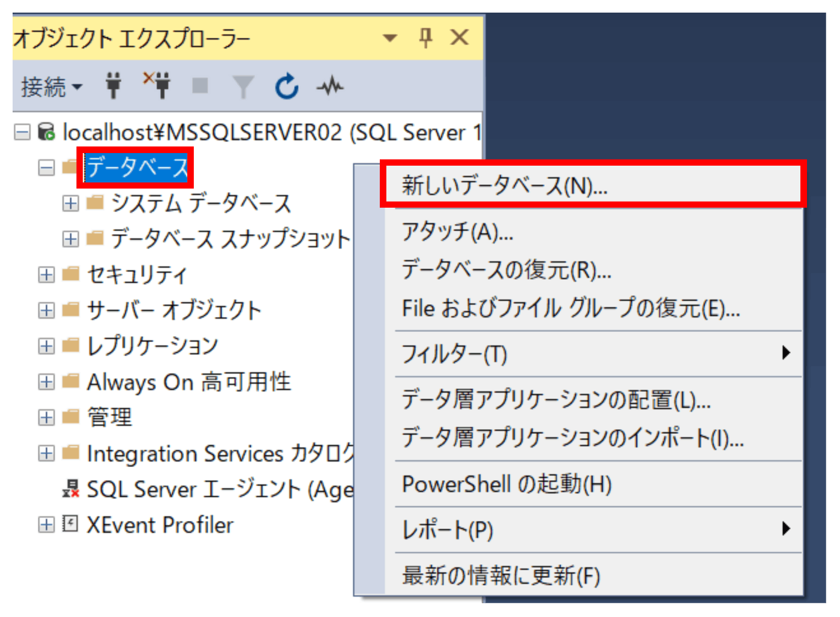Choose File およびファイル グループの復元(E)...
The width and height of the screenshot is (840, 617).
[593, 308]
